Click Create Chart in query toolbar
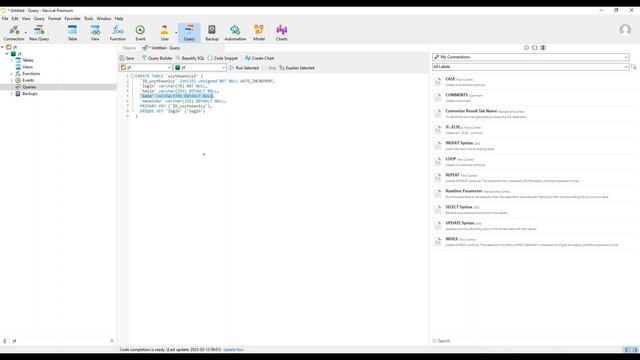Screen dimensions: 640x360 [260, 58]
